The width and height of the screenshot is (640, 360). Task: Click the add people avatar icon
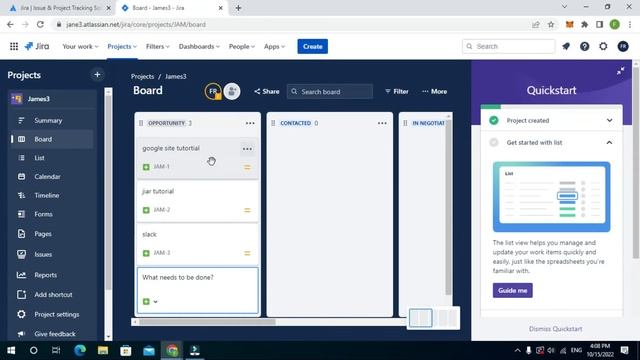coord(232,91)
